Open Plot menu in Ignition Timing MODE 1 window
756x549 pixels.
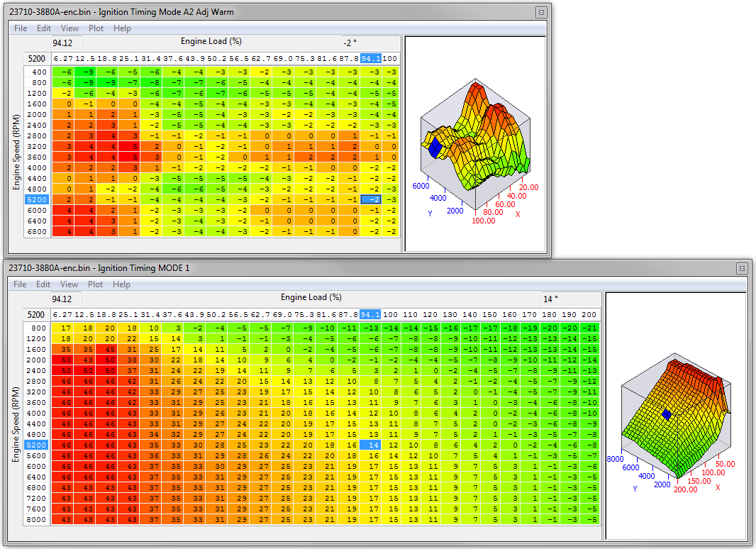pyautogui.click(x=95, y=284)
